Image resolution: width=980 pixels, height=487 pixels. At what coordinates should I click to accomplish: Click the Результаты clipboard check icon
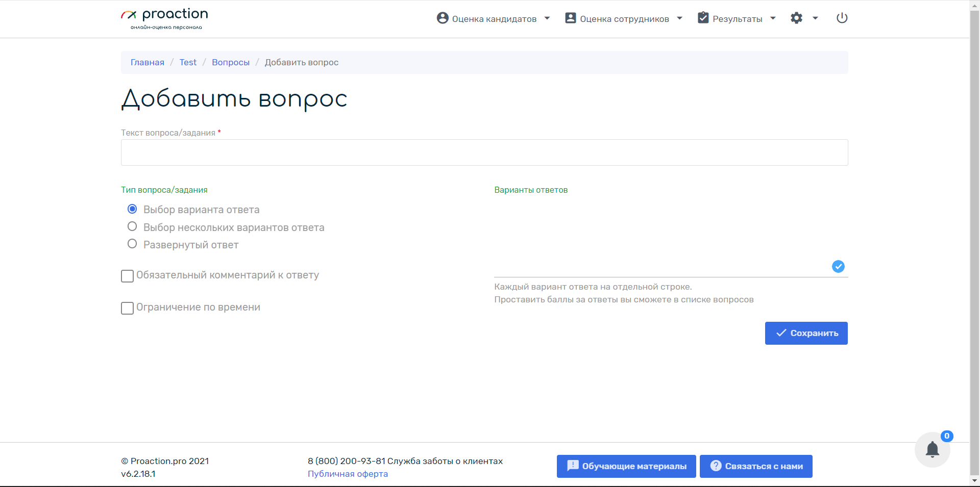pyautogui.click(x=703, y=18)
